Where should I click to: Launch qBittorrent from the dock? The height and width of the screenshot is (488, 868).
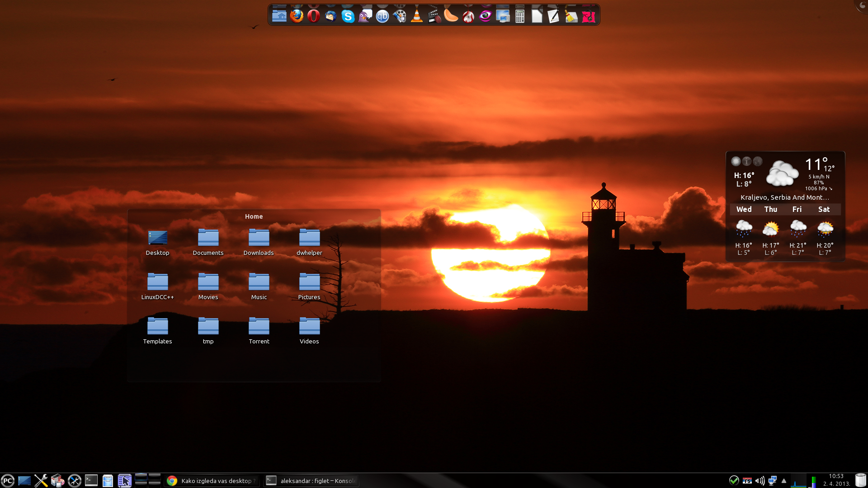382,17
